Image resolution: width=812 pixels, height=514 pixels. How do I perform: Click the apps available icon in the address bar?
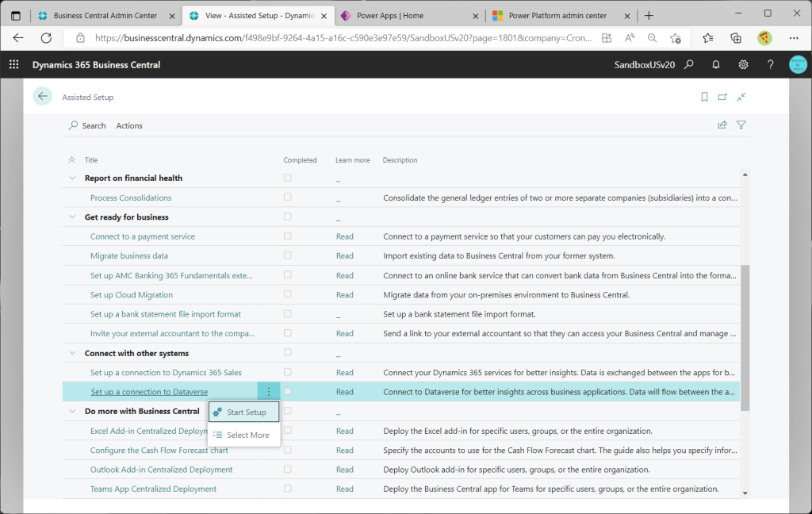[607, 38]
